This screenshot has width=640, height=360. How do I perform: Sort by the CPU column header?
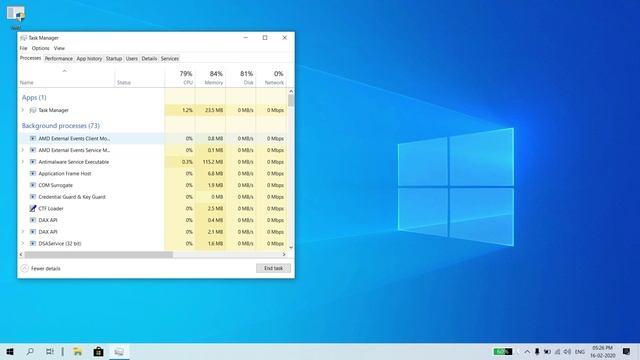180,77
